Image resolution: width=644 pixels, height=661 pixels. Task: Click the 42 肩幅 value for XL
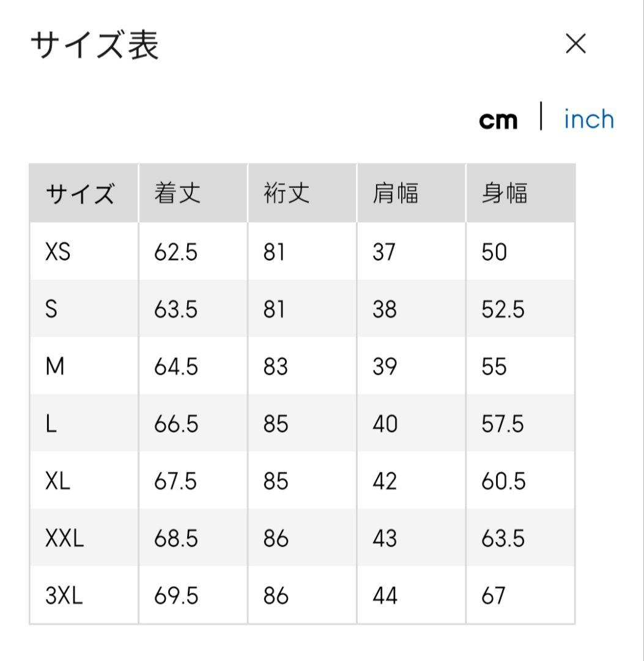click(385, 481)
